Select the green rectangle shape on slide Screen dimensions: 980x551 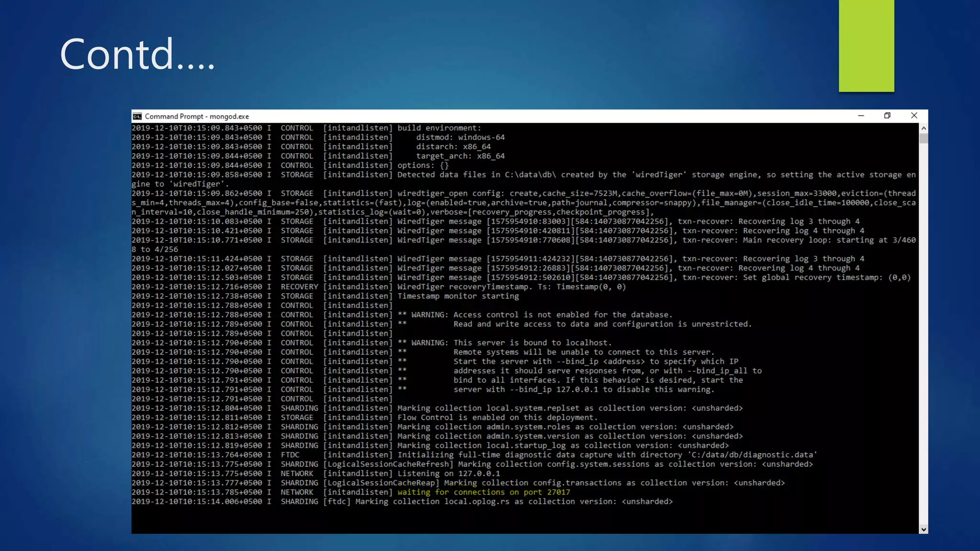point(866,46)
